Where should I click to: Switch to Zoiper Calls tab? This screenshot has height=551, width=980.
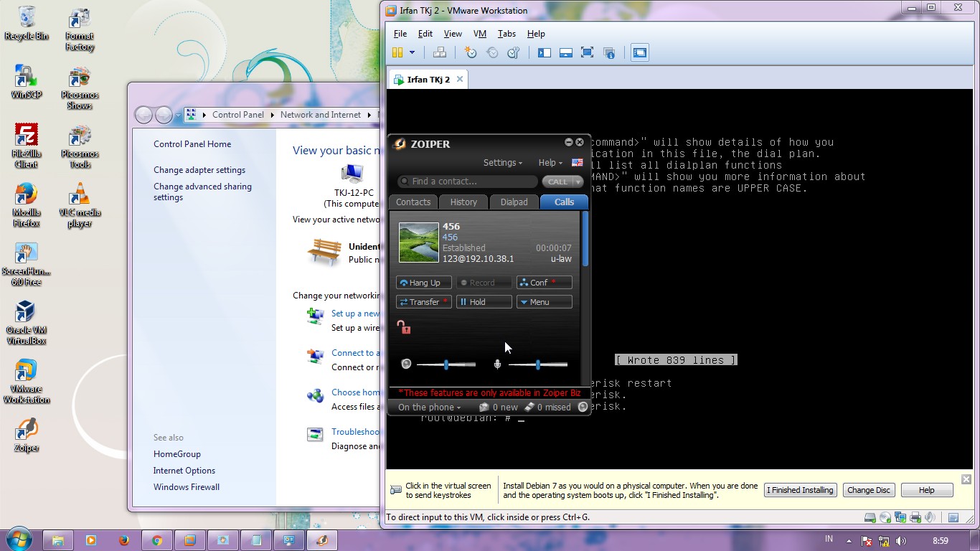[x=564, y=202]
